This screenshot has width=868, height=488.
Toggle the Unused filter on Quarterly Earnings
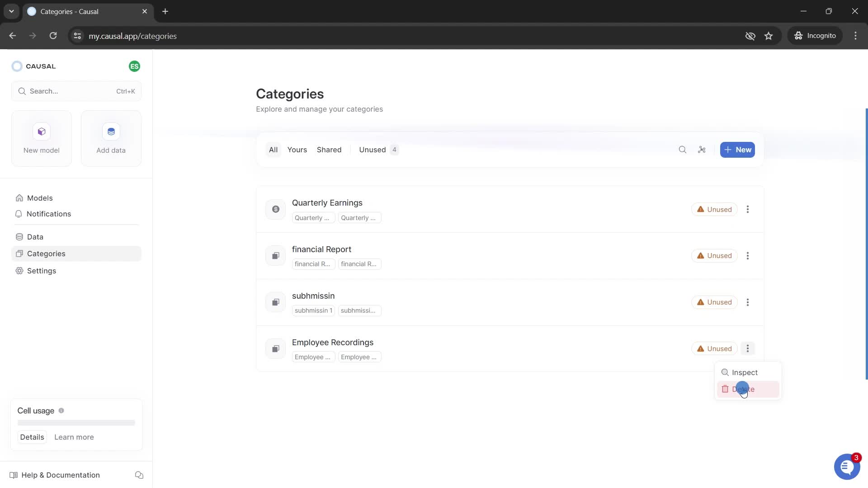click(714, 209)
